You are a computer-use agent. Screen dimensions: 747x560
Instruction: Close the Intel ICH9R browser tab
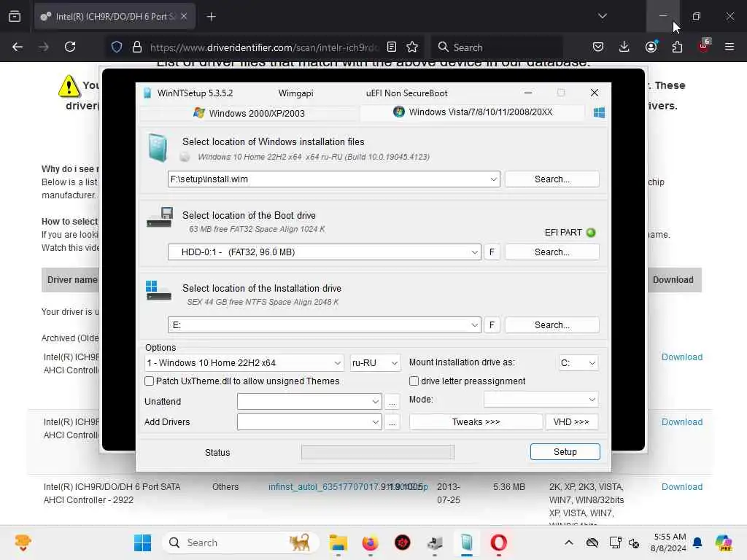tap(184, 16)
